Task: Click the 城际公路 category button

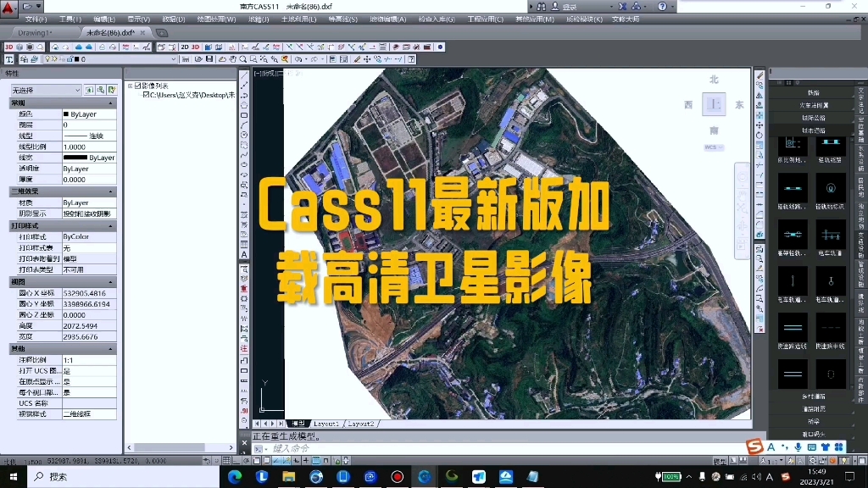Action: [x=813, y=118]
